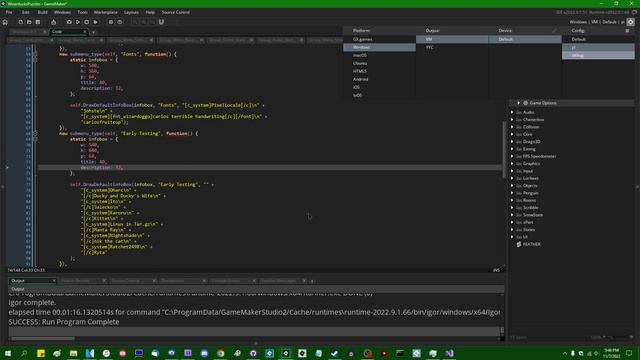The image size is (640, 360).
Task: Open Game Options toolbar icon
Action: coord(111,22)
